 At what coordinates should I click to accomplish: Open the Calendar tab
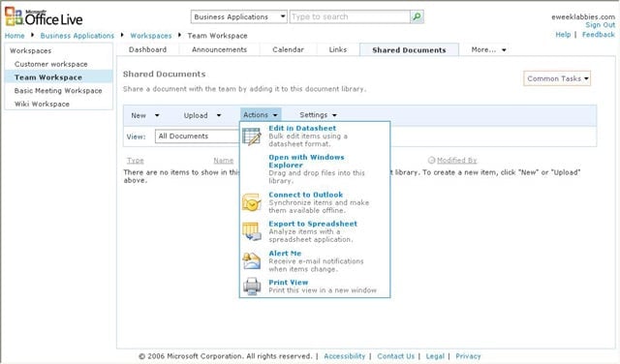pos(288,49)
